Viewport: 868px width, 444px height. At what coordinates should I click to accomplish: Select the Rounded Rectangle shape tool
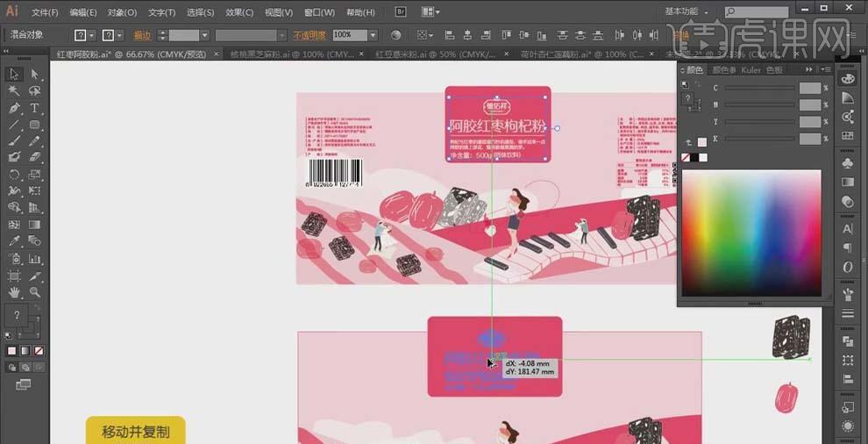tap(34, 125)
